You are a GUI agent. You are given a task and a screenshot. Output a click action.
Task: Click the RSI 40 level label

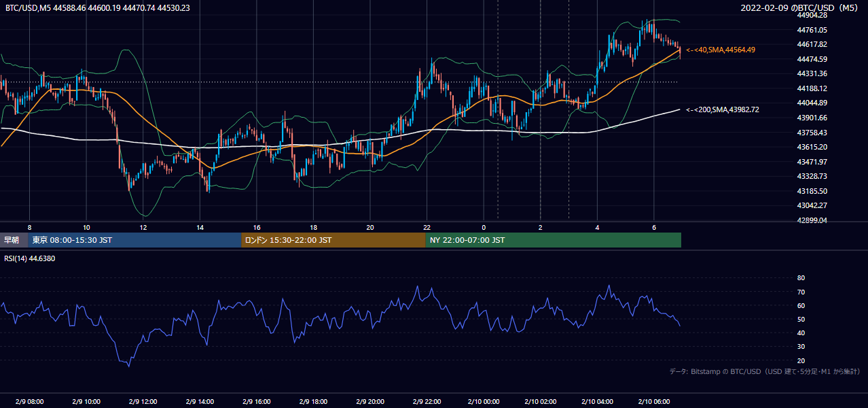(801, 333)
